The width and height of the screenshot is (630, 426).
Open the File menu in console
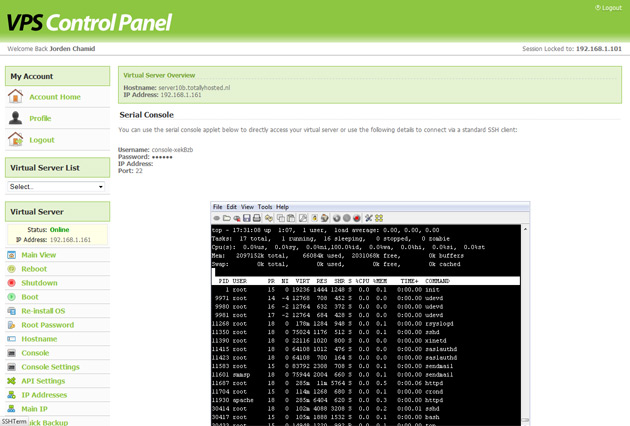point(218,207)
